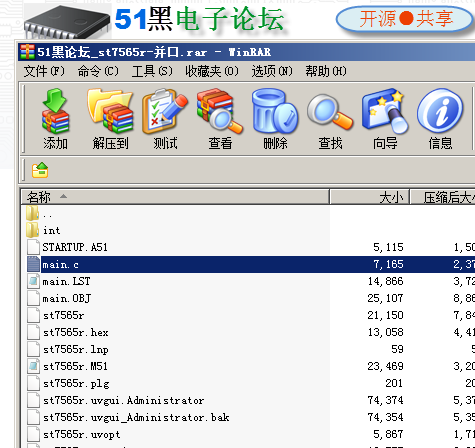Select the extensionless st7565r file name

[63, 315]
